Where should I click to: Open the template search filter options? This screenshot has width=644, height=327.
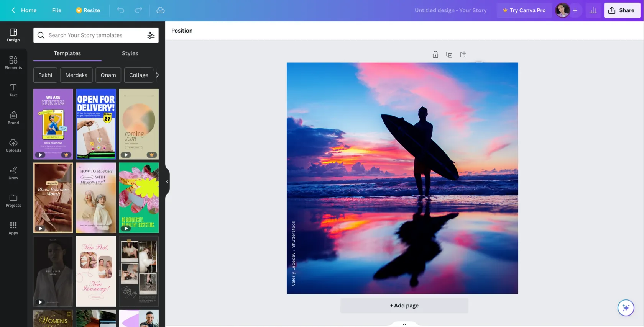pyautogui.click(x=151, y=35)
